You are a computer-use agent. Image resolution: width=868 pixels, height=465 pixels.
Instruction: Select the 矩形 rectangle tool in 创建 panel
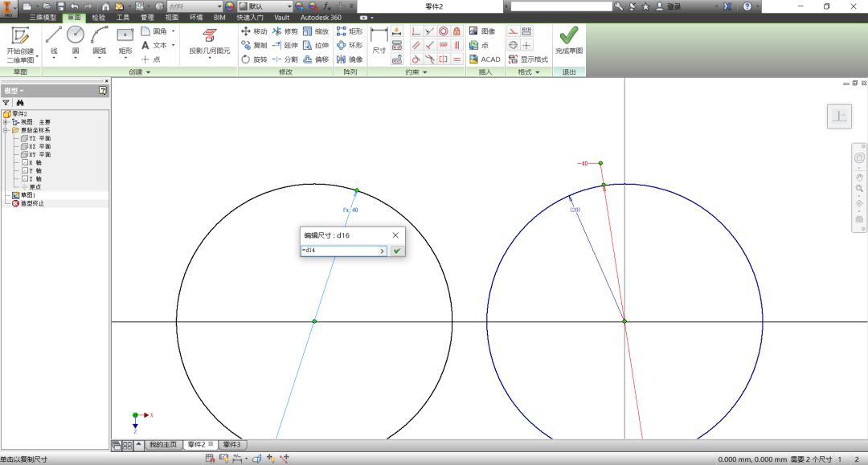[125, 42]
